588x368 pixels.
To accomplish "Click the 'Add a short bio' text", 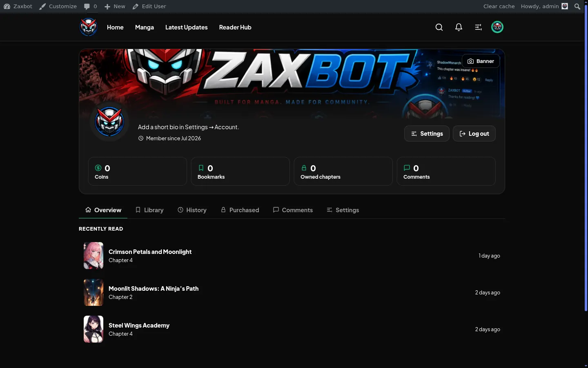I will click(x=188, y=127).
